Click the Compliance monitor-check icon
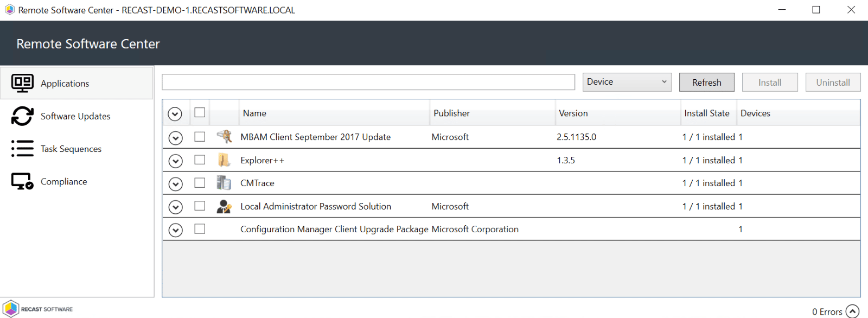Image resolution: width=868 pixels, height=318 pixels. pyautogui.click(x=22, y=181)
